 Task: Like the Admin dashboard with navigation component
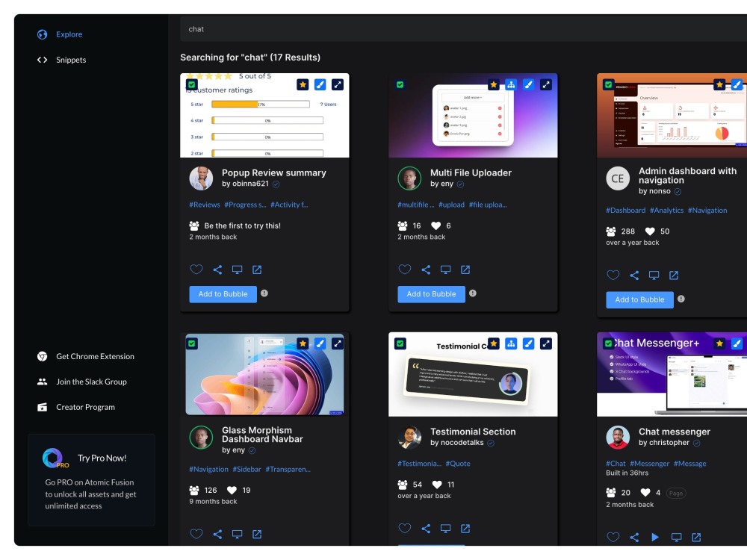[613, 276]
